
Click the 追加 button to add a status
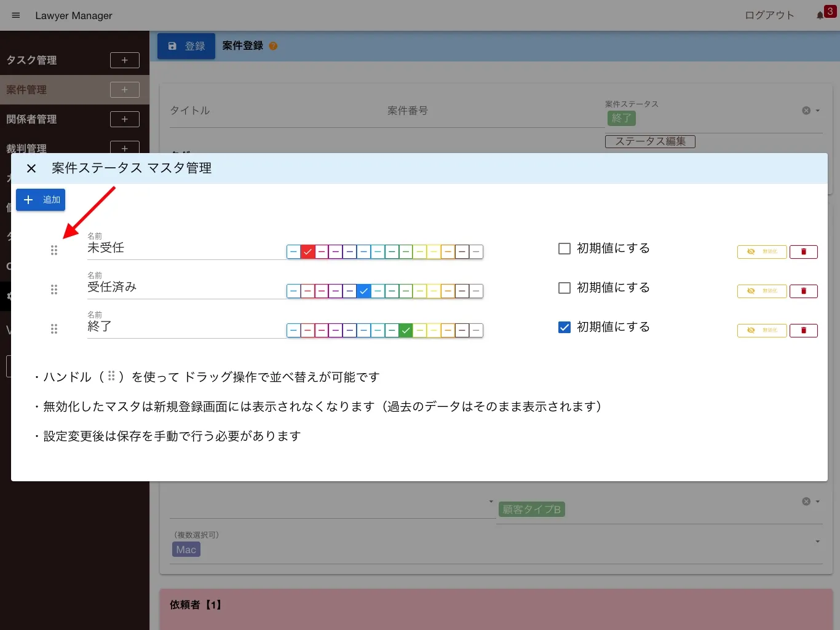click(x=41, y=200)
